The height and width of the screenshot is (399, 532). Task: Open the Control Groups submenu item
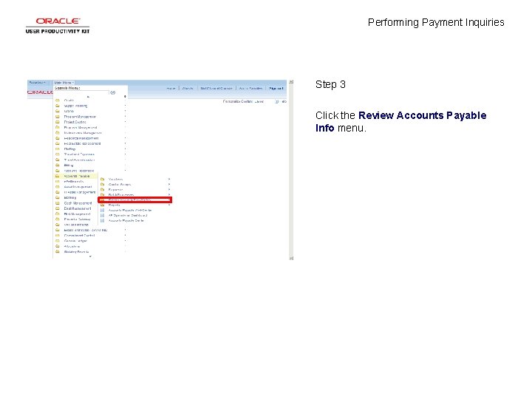[x=120, y=185]
